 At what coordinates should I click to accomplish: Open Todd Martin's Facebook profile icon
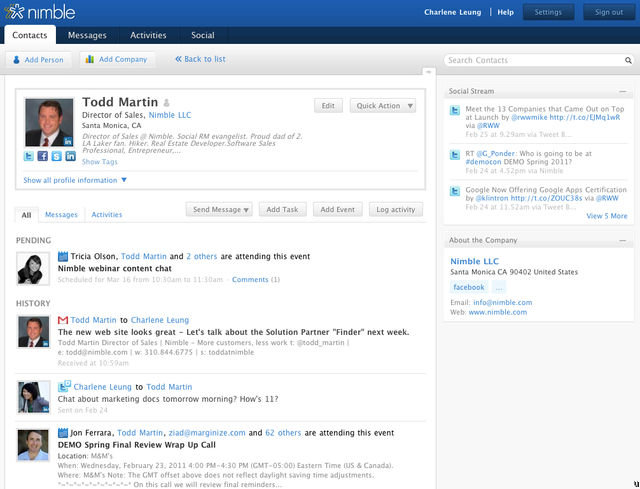click(42, 156)
